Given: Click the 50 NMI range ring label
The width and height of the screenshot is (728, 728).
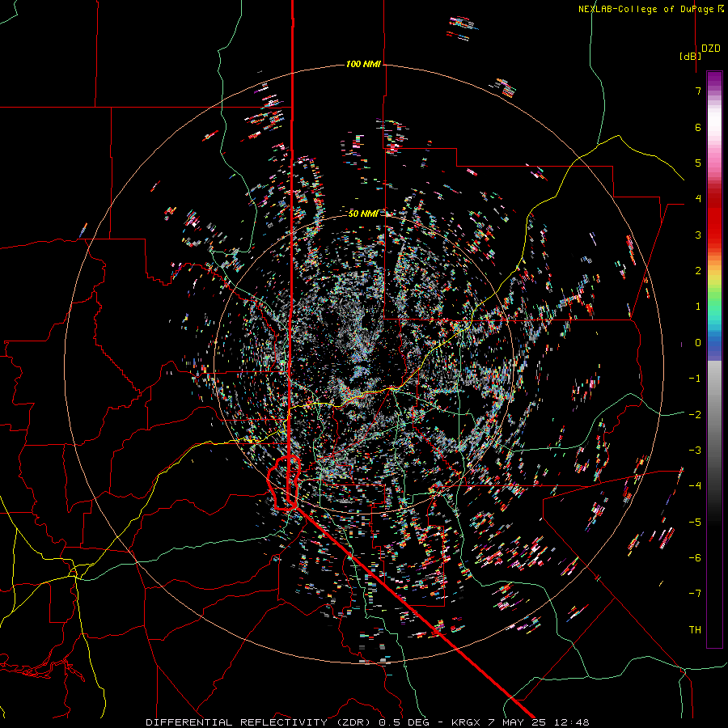Looking at the screenshot, I should [x=363, y=214].
